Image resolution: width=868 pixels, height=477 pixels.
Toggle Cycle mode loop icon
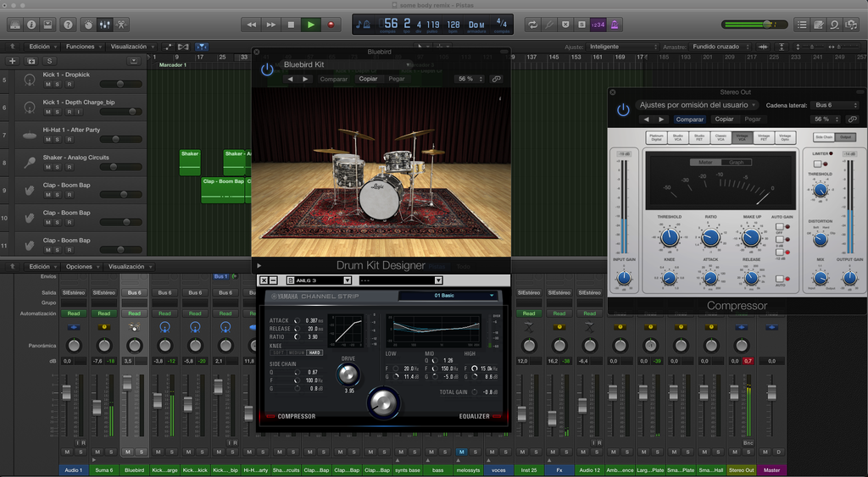tap(532, 25)
